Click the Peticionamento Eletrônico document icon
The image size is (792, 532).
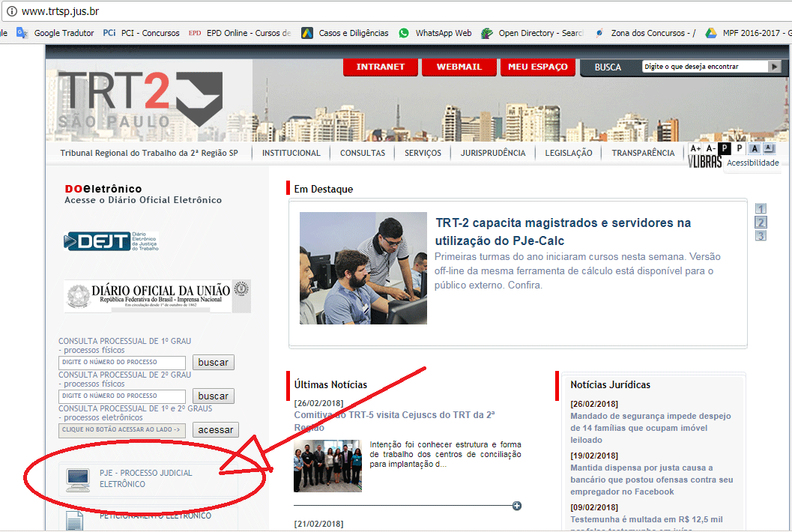75,520
